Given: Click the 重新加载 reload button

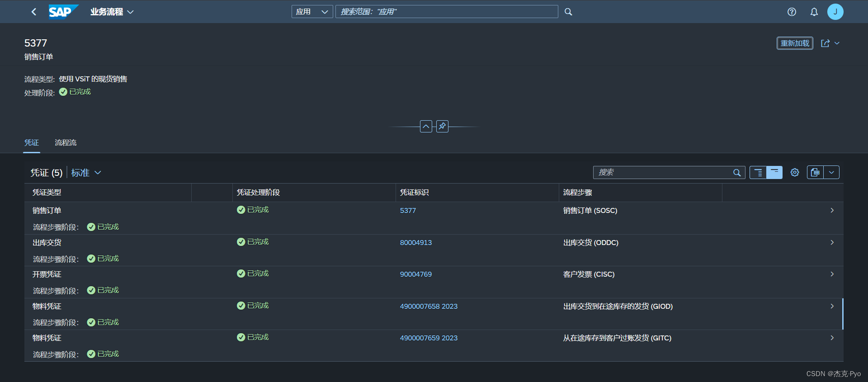Looking at the screenshot, I should click(795, 43).
